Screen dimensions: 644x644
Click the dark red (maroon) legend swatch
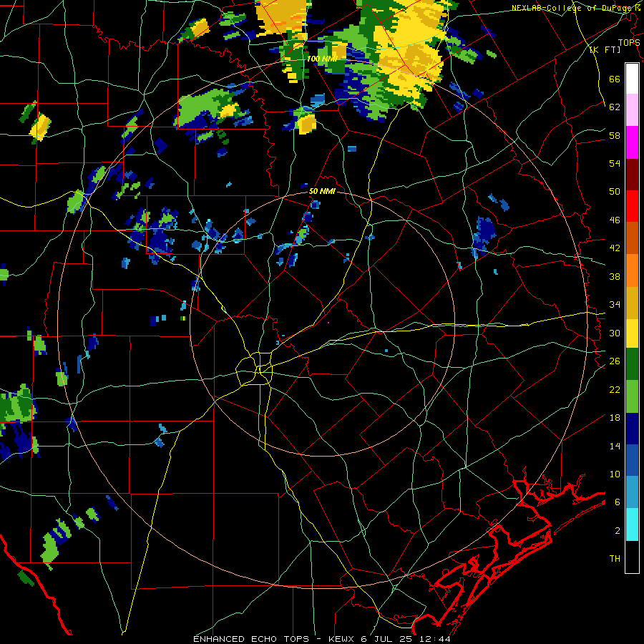click(x=632, y=174)
